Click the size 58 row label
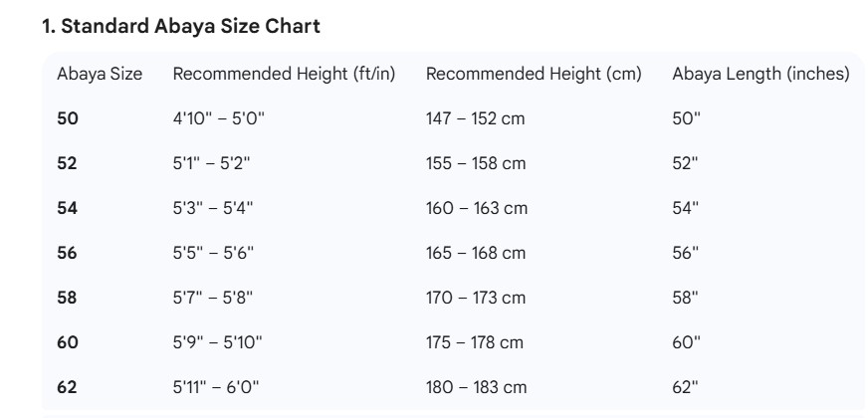The width and height of the screenshot is (868, 418). point(67,299)
